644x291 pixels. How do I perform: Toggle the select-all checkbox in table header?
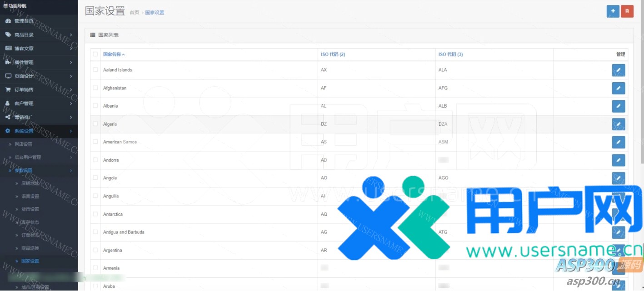click(95, 54)
